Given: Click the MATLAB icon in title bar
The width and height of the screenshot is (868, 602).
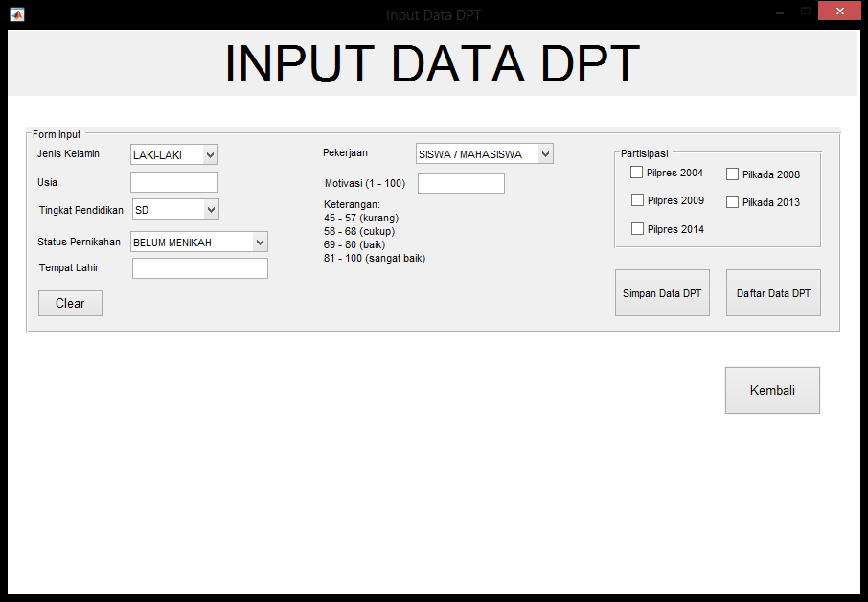Looking at the screenshot, I should coord(16,14).
